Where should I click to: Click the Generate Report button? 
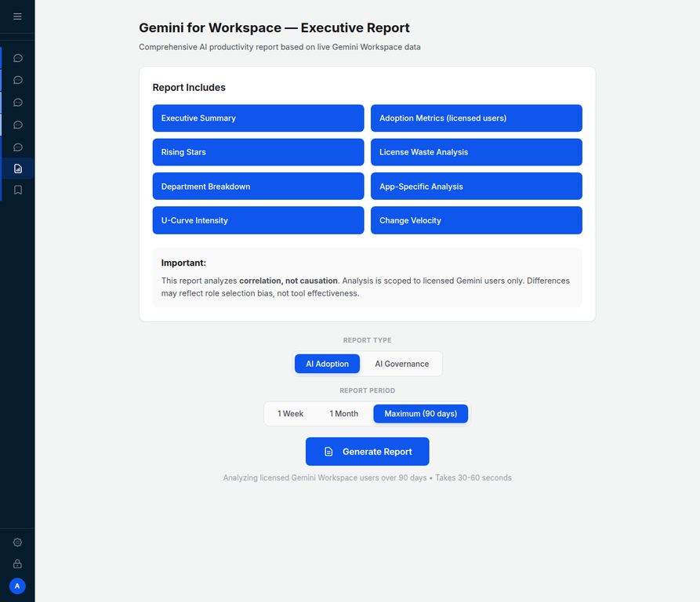368,451
